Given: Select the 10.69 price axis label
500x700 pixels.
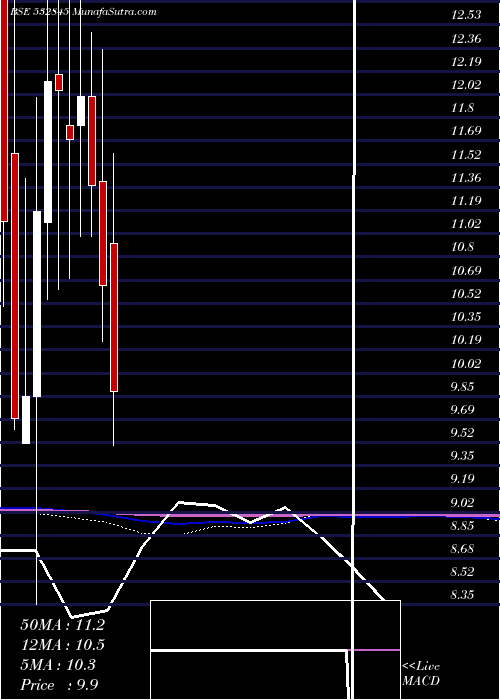Looking at the screenshot, I should tap(466, 271).
